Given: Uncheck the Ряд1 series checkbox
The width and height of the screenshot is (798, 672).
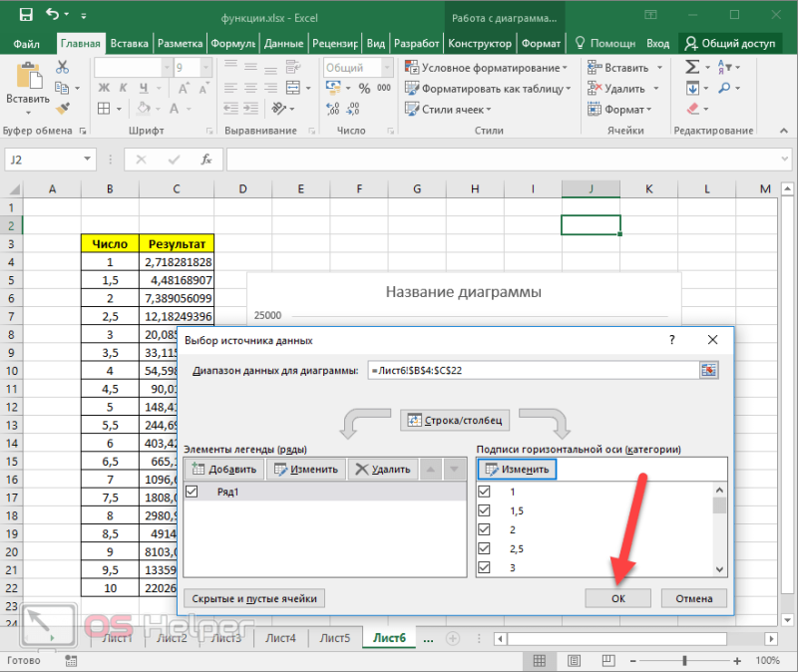Looking at the screenshot, I should (x=192, y=492).
